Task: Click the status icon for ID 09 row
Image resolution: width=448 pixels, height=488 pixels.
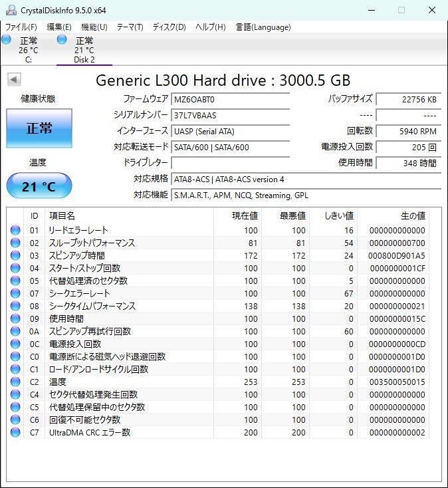Action: tap(15, 318)
